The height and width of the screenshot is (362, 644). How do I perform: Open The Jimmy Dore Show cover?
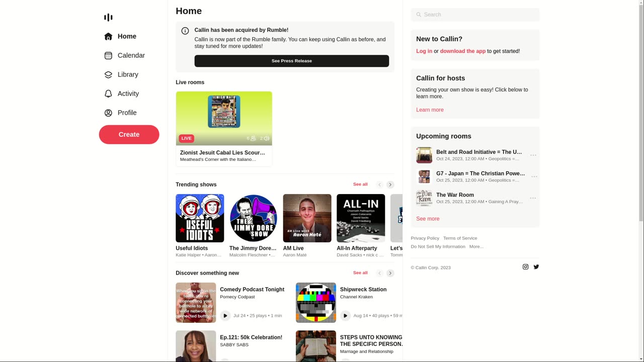[254, 218]
